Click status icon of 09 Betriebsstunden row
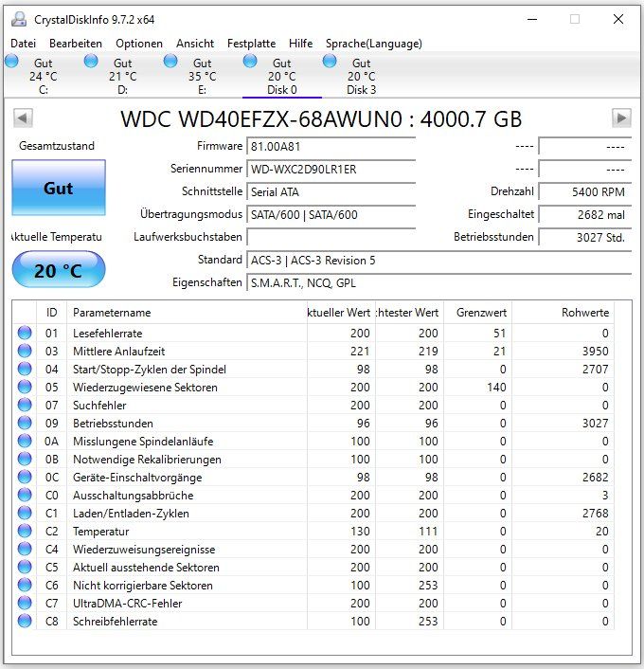Screen dimensions: 644x669 (x=25, y=423)
